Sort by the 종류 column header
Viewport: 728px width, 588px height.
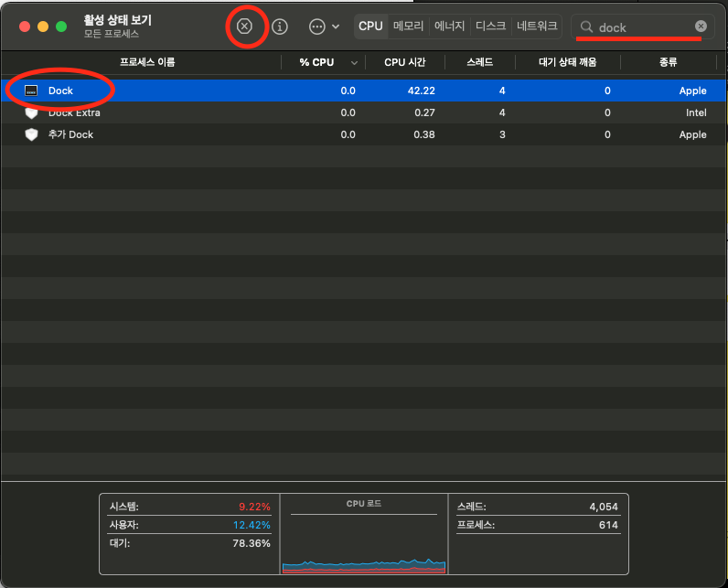click(x=669, y=62)
